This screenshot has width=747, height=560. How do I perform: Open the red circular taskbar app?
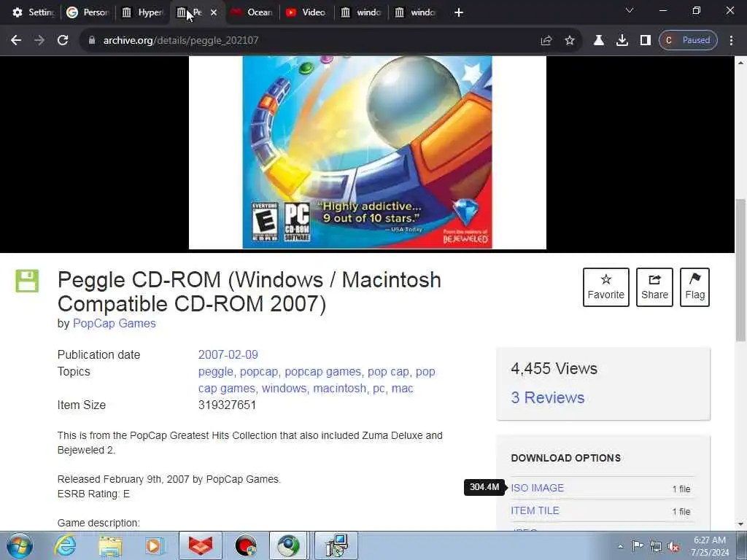point(245,545)
